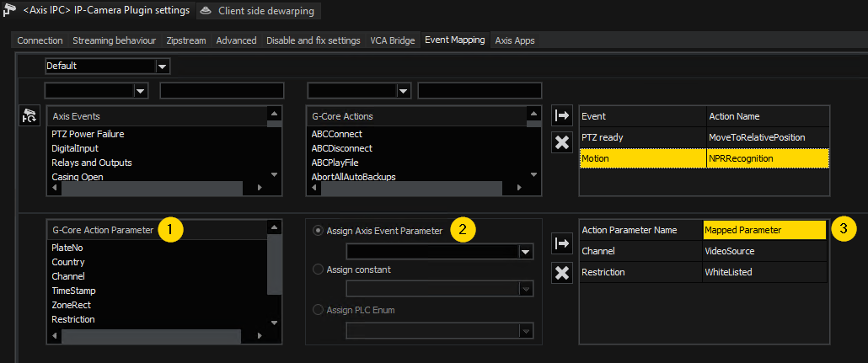Select Assign Axis Event Parameter radio button
Screen dimensions: 868x363
coord(319,231)
